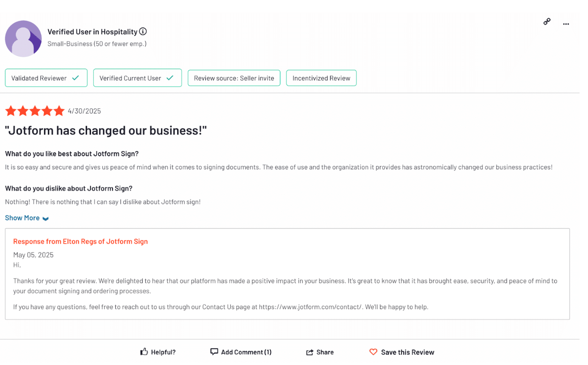588x365 pixels.
Task: Click the Save this Review text
Action: (407, 352)
